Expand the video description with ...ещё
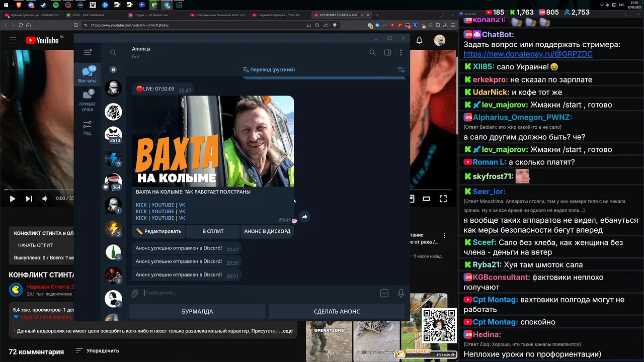 click(x=286, y=331)
